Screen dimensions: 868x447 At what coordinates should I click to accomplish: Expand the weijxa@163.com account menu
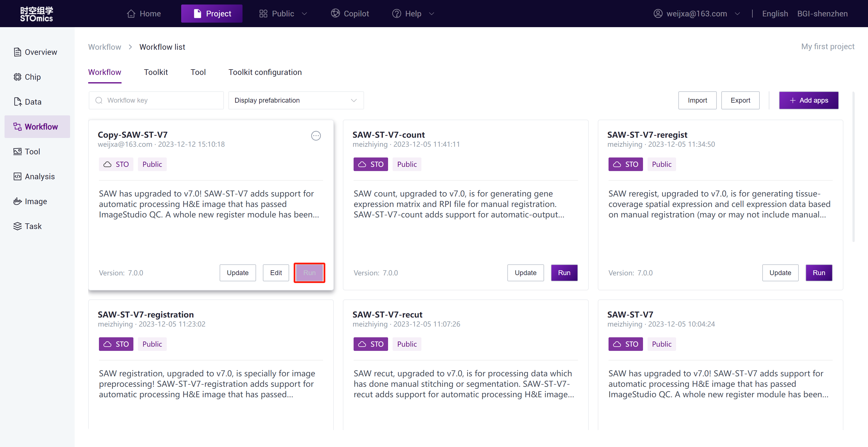pyautogui.click(x=696, y=14)
